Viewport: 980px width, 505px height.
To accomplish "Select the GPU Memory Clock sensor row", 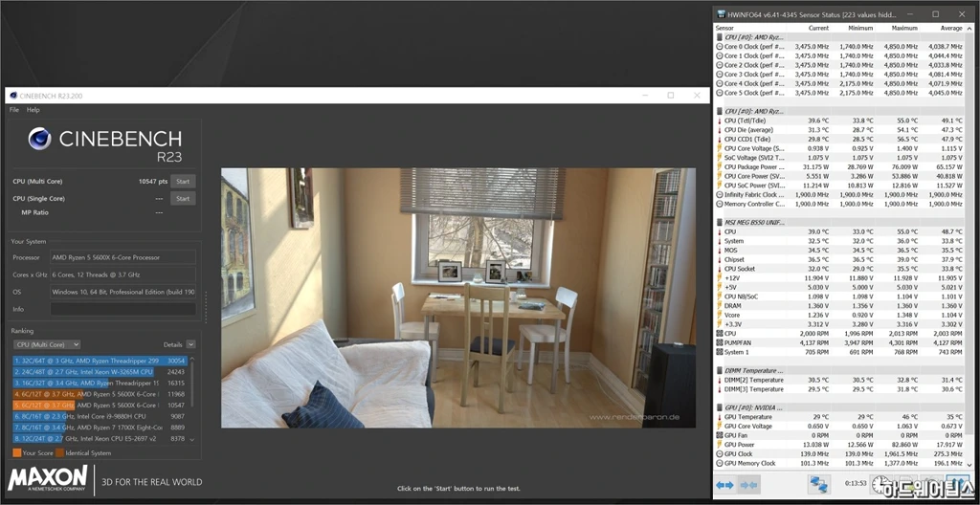I will 840,463.
